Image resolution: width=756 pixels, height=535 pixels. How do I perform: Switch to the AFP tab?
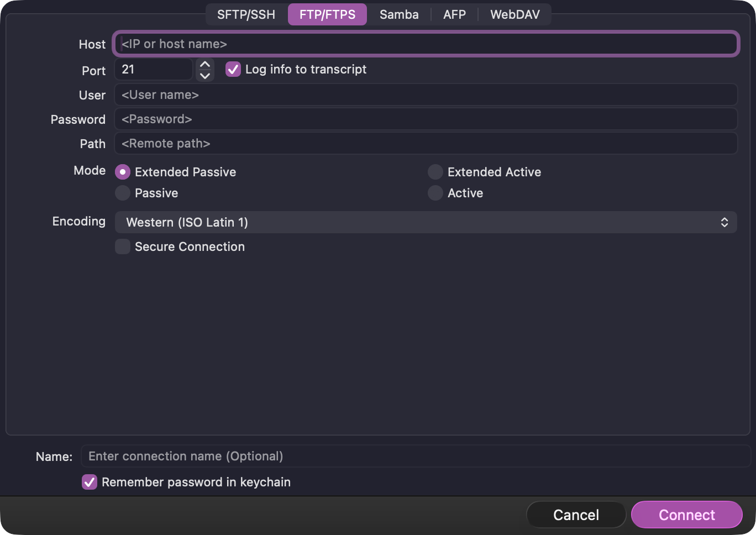pyautogui.click(x=454, y=14)
